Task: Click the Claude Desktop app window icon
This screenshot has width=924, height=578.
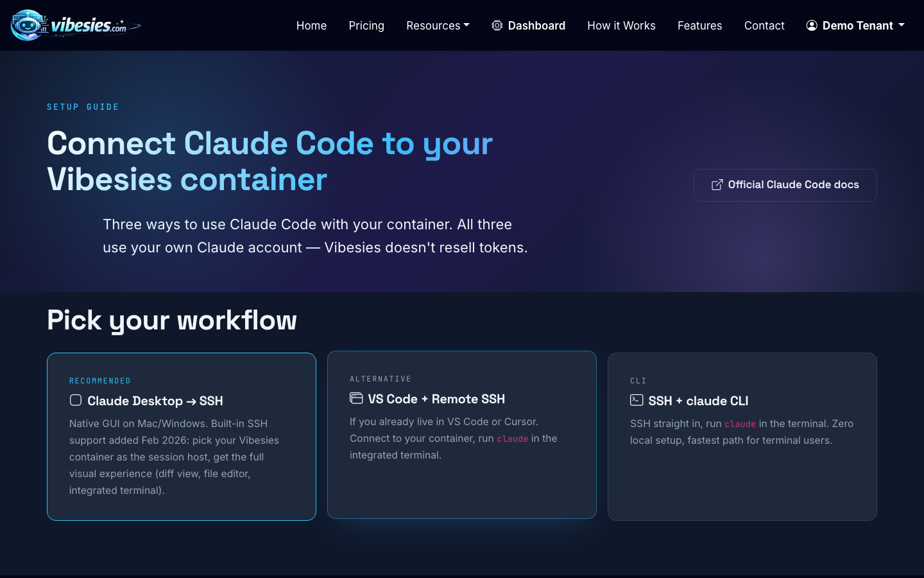Action: coord(76,400)
